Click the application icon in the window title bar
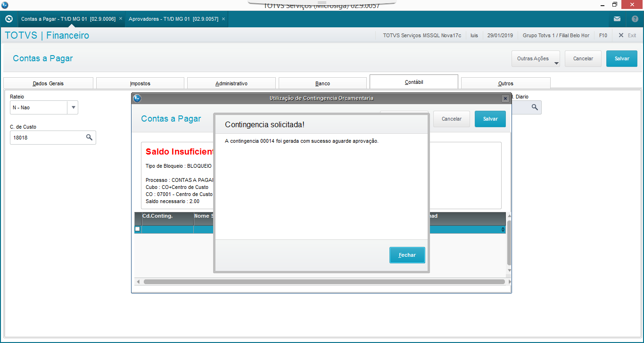644x343 pixels. pyautogui.click(x=5, y=5)
